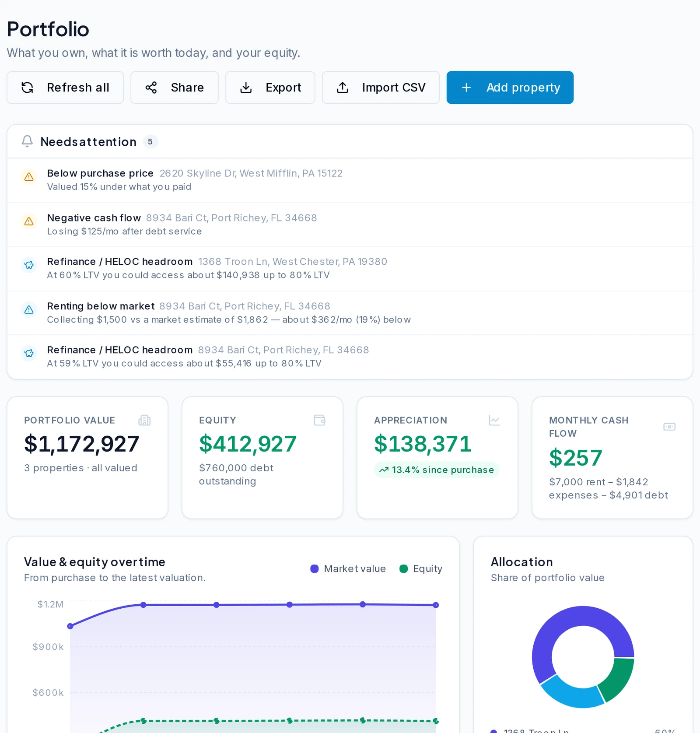The image size is (700, 733).
Task: Click Import CSV button
Action: pos(381,88)
